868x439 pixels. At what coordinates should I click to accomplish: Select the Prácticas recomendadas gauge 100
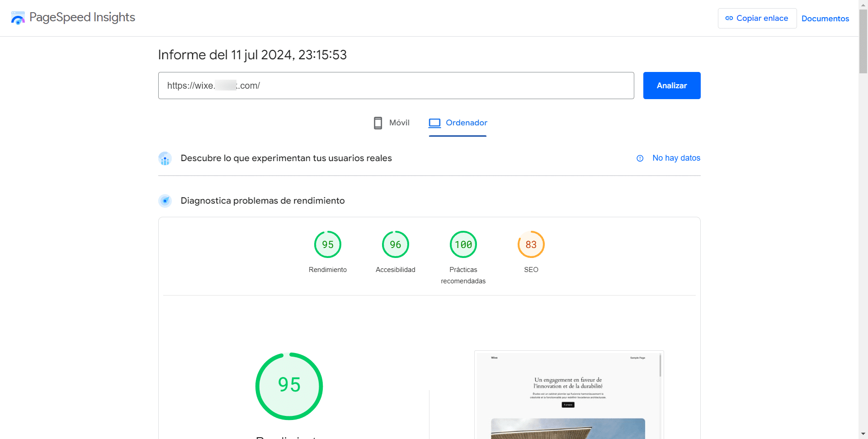pyautogui.click(x=463, y=244)
